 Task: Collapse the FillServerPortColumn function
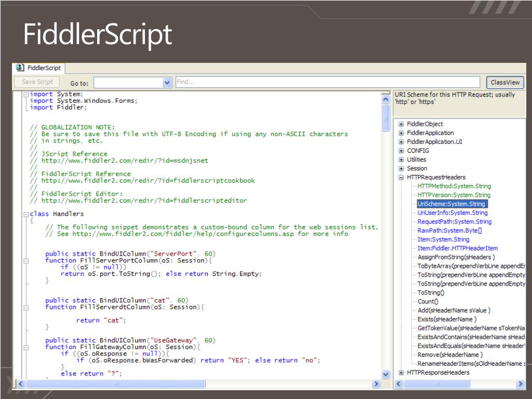coord(26,261)
